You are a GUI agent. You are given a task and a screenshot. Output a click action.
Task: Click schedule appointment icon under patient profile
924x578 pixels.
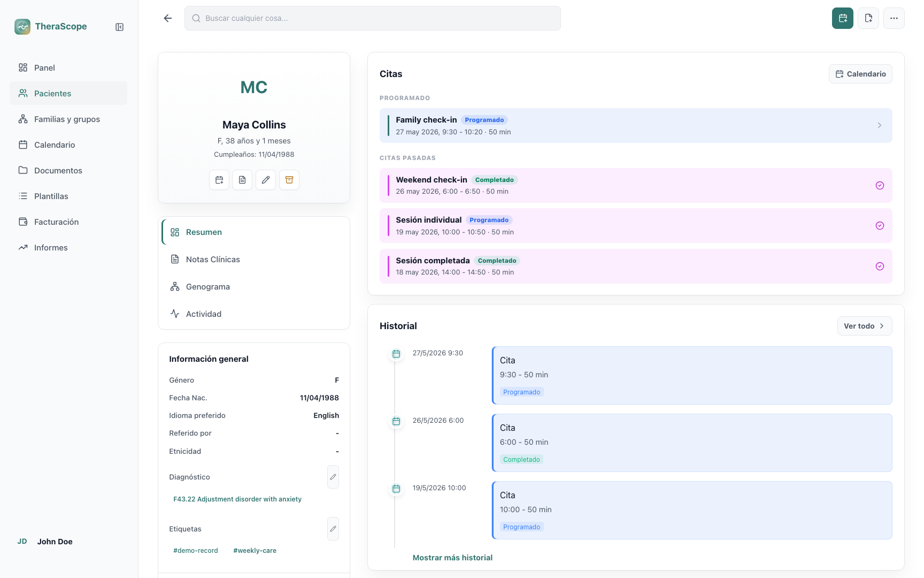pos(219,180)
